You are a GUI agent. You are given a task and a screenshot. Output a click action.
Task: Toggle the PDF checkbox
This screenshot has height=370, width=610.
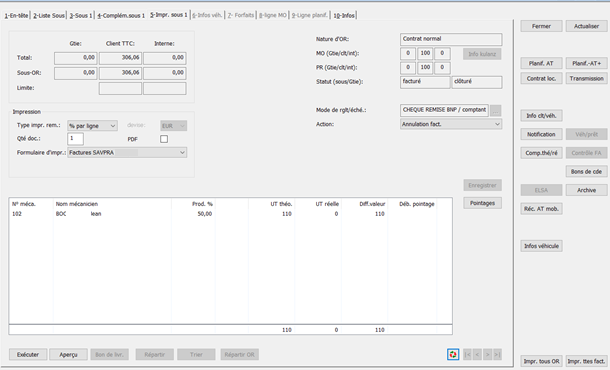click(164, 139)
